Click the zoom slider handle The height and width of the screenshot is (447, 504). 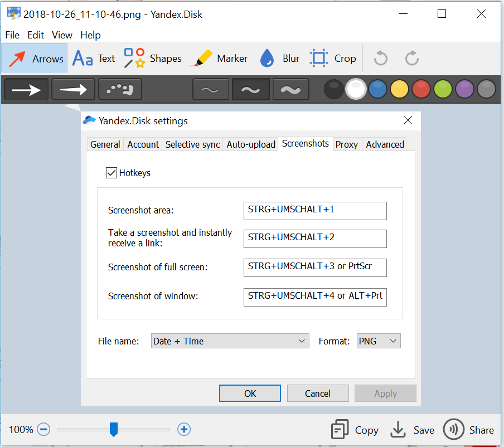click(114, 429)
